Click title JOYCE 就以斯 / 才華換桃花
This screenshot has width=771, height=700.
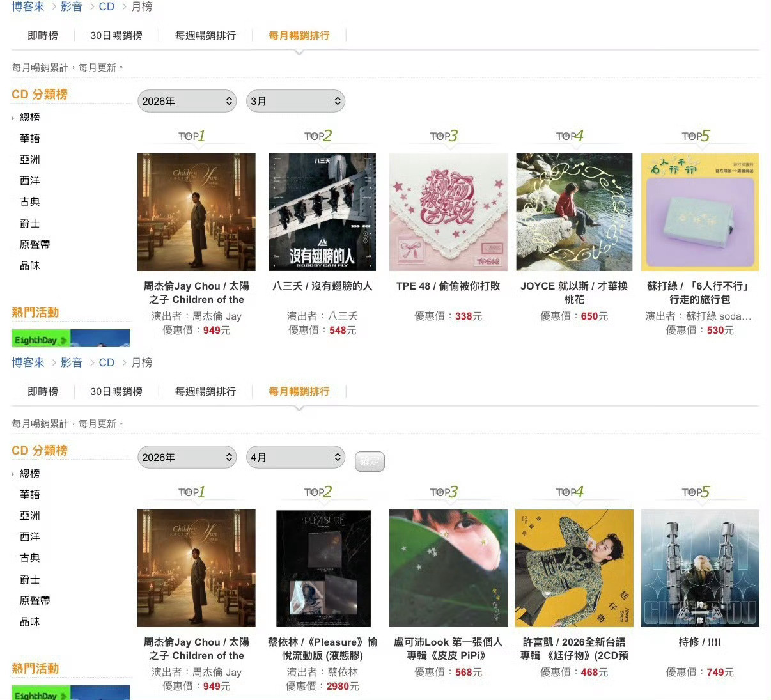[x=574, y=293]
